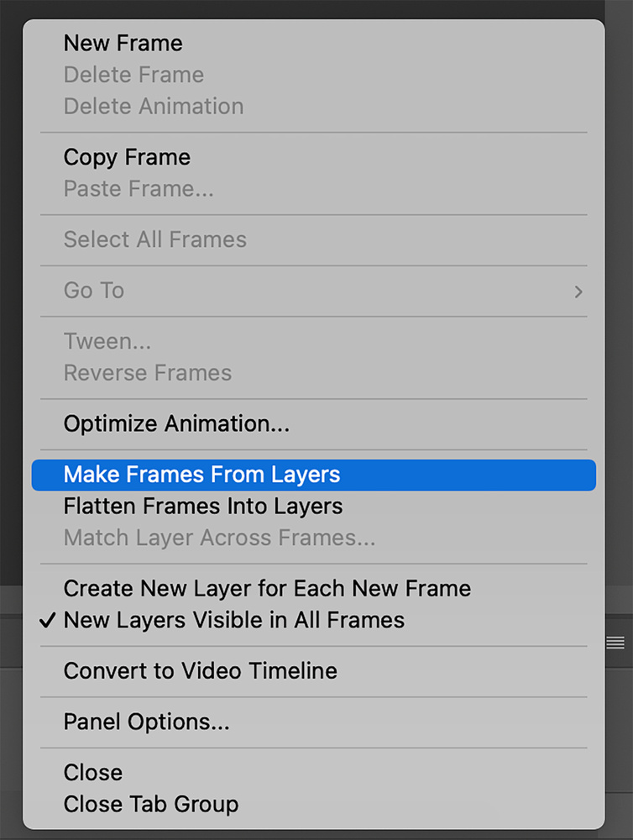Image resolution: width=633 pixels, height=840 pixels.
Task: Click Delete Animation entry
Action: pyautogui.click(x=314, y=107)
